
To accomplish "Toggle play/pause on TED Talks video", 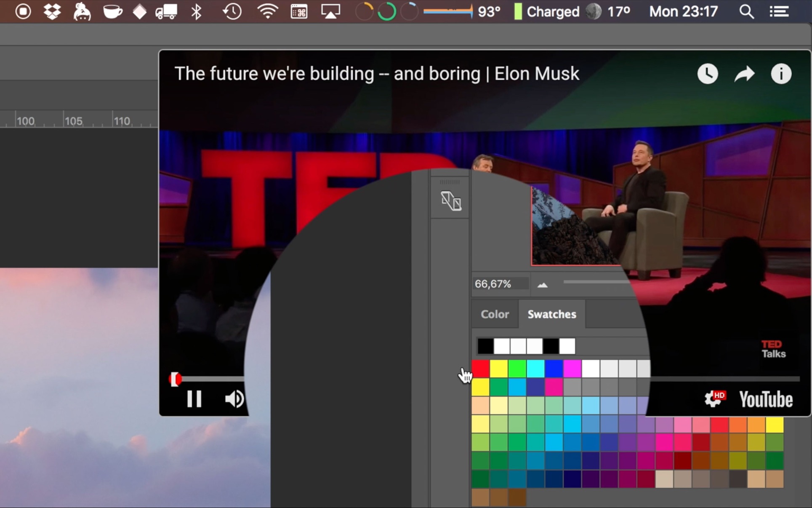I will pyautogui.click(x=193, y=400).
